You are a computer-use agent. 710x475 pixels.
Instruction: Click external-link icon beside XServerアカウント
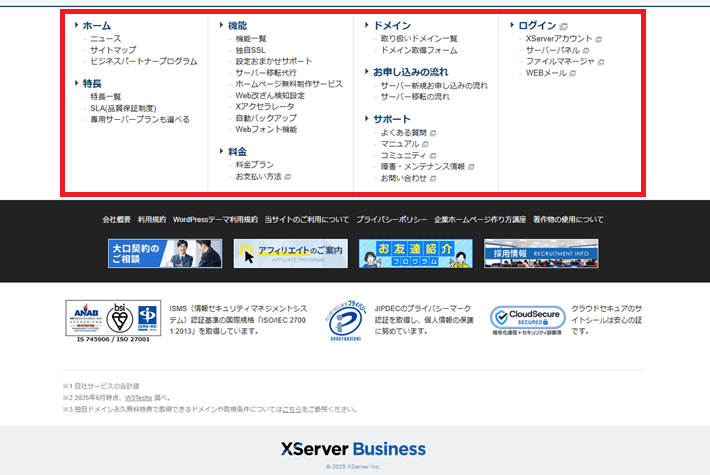tap(598, 39)
